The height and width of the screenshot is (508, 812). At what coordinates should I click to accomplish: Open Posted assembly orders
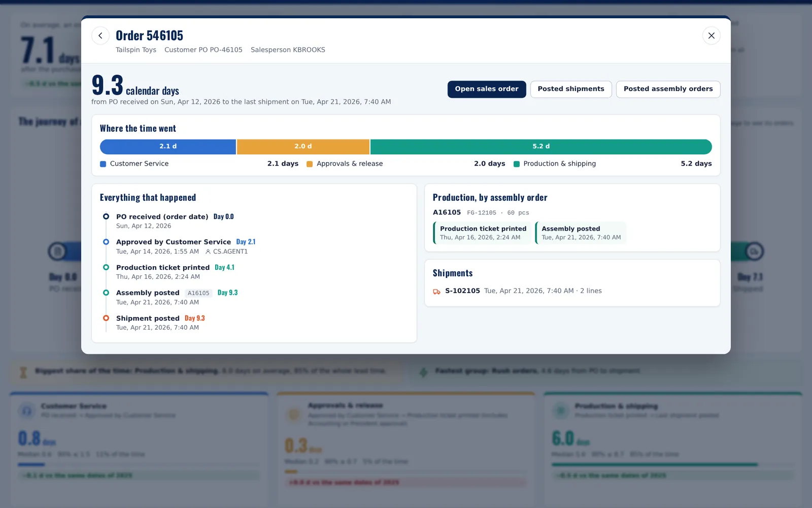(668, 89)
